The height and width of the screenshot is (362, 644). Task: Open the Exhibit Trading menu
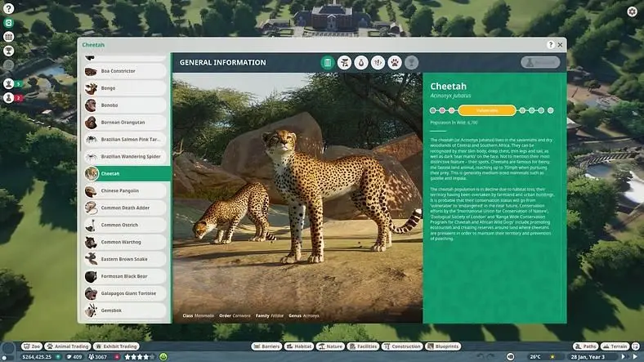(116, 346)
